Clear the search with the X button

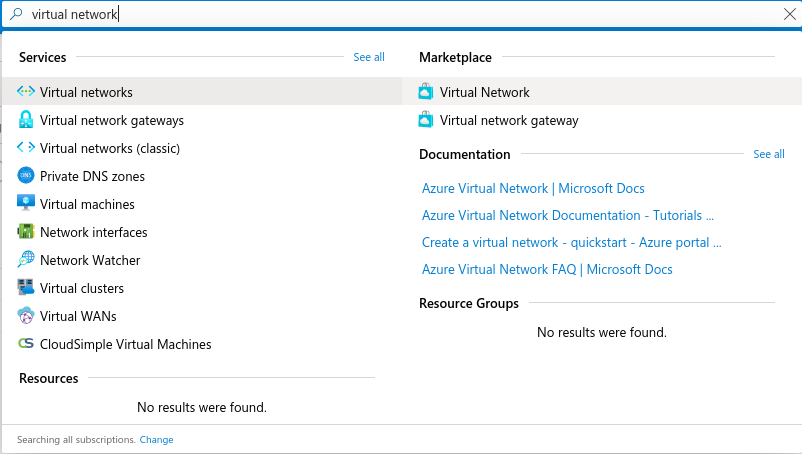tap(789, 14)
